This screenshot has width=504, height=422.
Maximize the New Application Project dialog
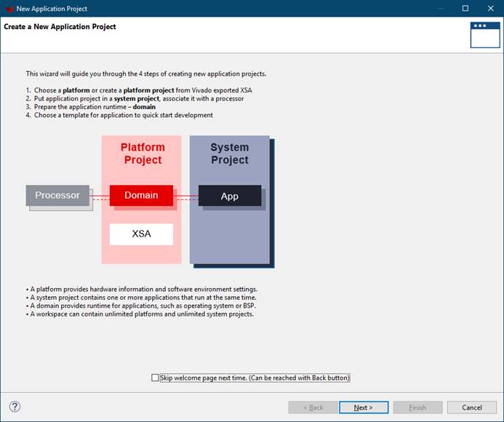pyautogui.click(x=465, y=9)
